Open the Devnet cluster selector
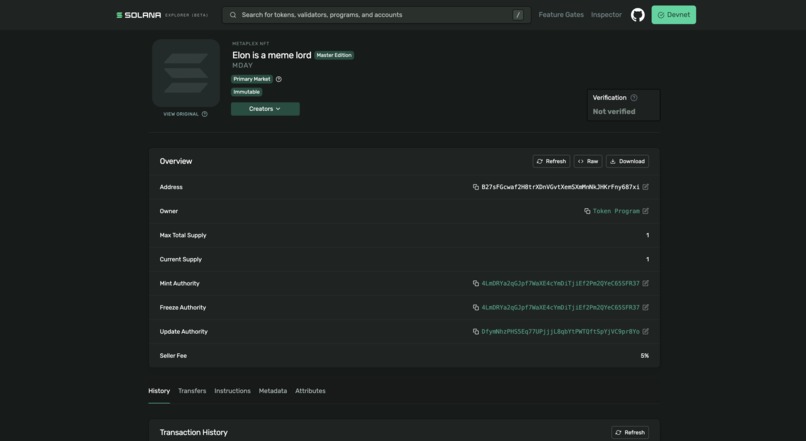This screenshot has width=806, height=441. point(673,15)
